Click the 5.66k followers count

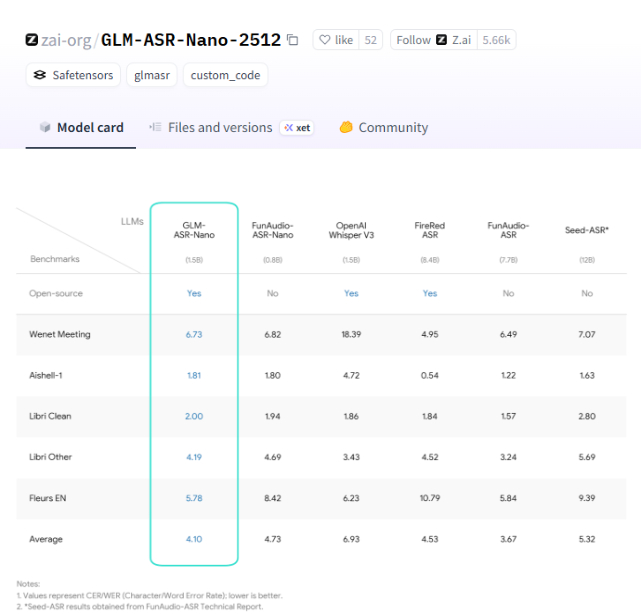[496, 40]
